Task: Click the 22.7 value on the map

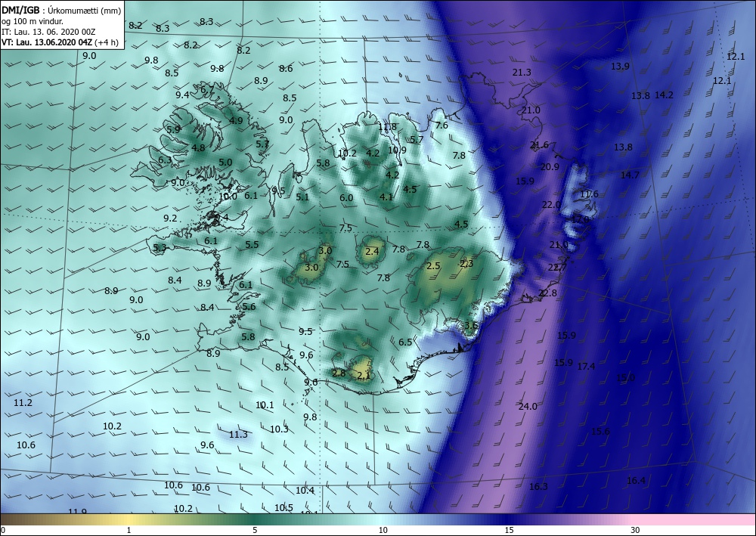Action: tap(557, 268)
